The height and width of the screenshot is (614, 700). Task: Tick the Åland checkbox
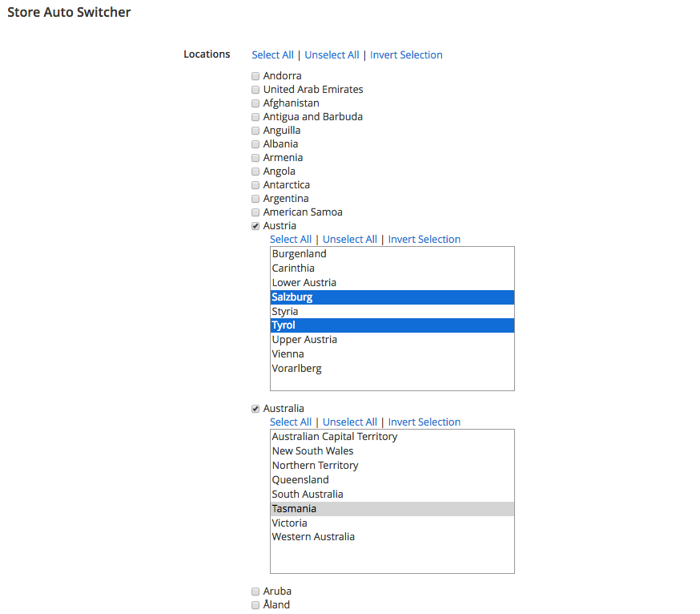click(x=255, y=605)
